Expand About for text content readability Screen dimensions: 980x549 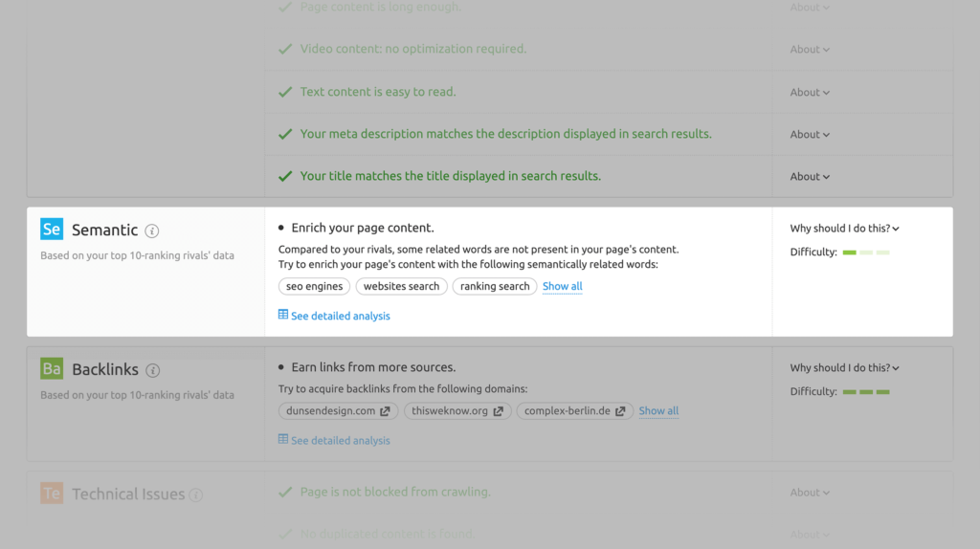[x=810, y=93]
